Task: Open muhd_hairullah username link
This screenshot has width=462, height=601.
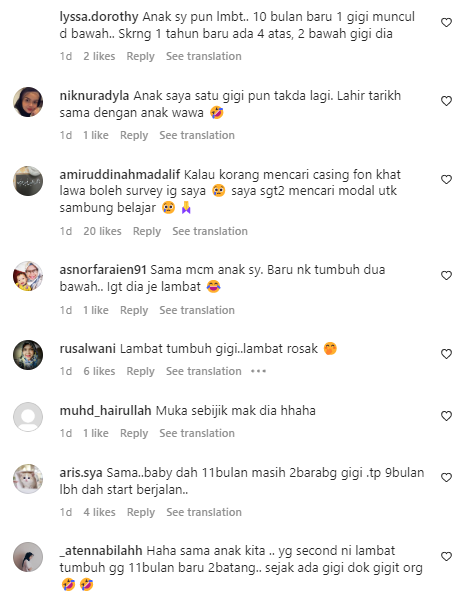Action: coord(105,411)
